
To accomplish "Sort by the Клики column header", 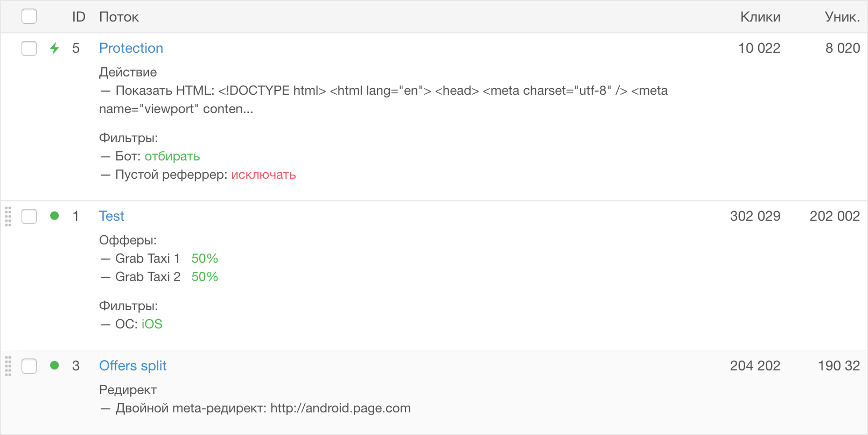I will (760, 17).
